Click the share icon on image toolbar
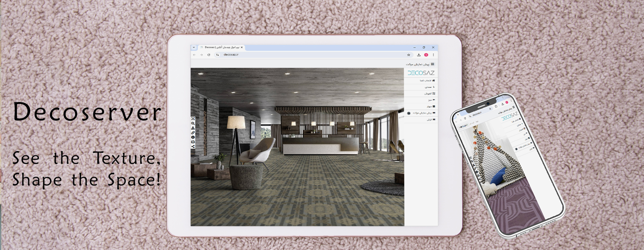Screen dimensions: 644x250 coord(193,146)
